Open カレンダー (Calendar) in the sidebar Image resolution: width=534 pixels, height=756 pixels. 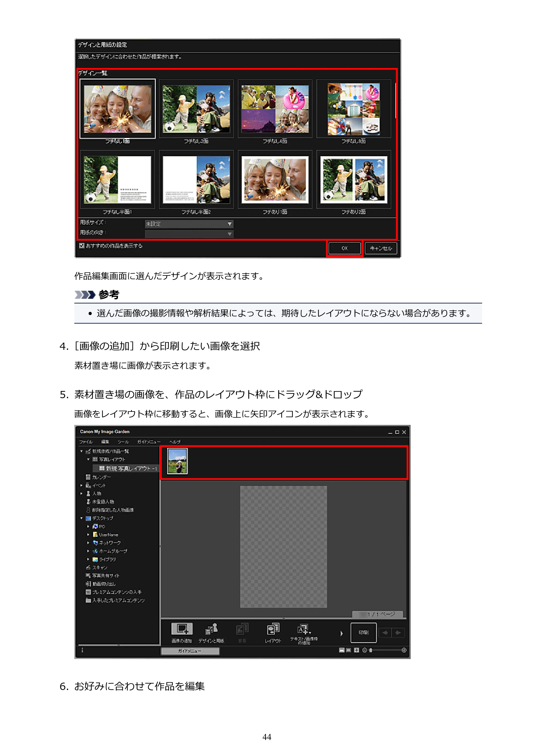click(98, 477)
